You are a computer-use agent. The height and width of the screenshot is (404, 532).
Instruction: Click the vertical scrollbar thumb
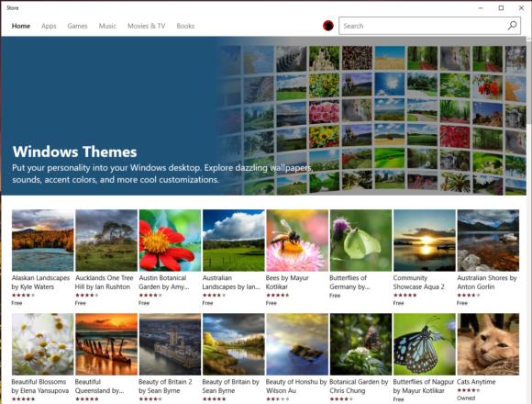529,82
